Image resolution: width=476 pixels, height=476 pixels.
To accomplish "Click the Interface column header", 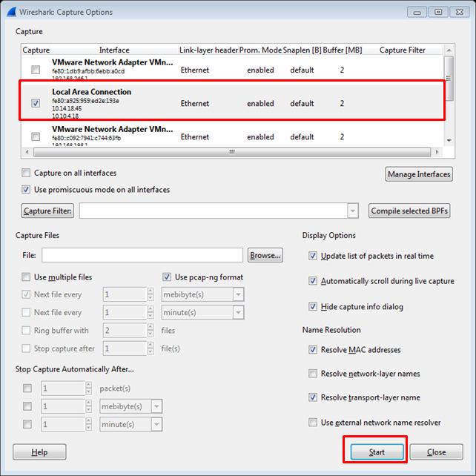I will pyautogui.click(x=114, y=50).
